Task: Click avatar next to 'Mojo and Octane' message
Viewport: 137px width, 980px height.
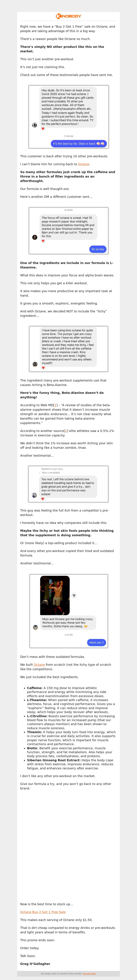Action: (35, 627)
